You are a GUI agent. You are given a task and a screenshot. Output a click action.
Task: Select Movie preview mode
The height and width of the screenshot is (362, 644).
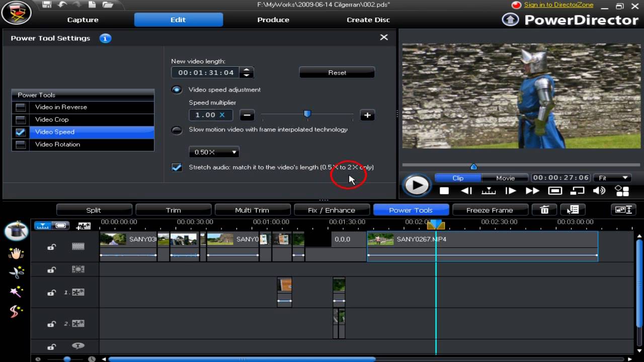(505, 178)
